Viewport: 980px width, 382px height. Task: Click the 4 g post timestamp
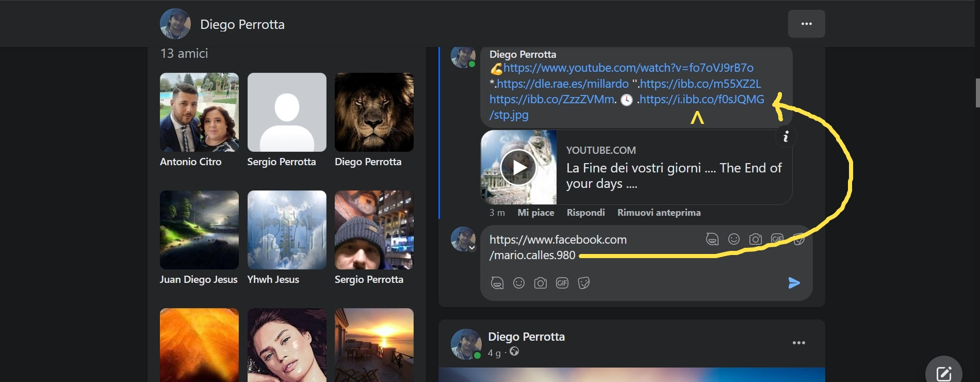tap(494, 353)
